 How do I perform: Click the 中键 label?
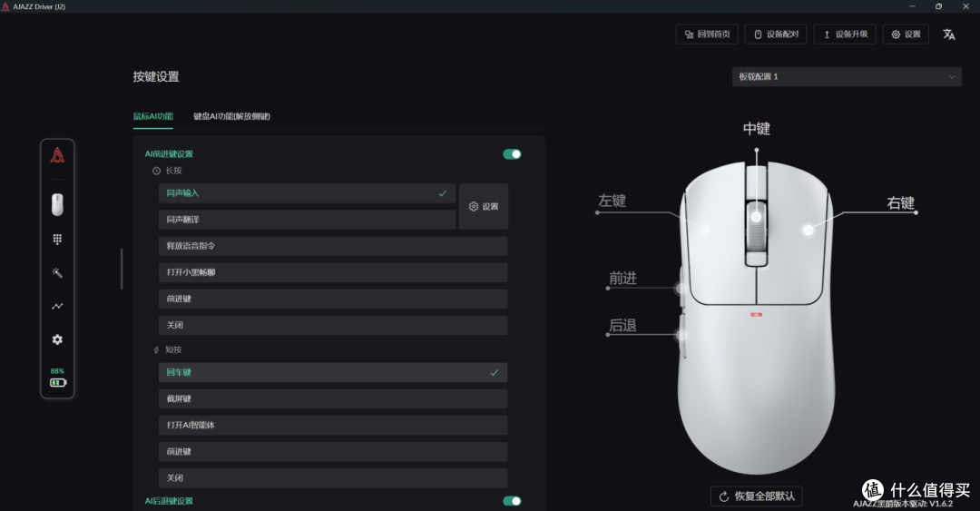(x=756, y=129)
